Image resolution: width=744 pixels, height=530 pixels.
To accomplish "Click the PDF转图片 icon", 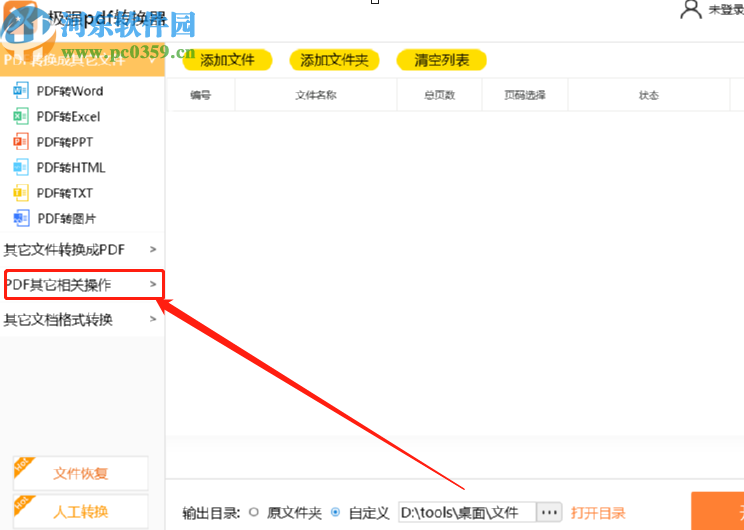I will point(21,218).
